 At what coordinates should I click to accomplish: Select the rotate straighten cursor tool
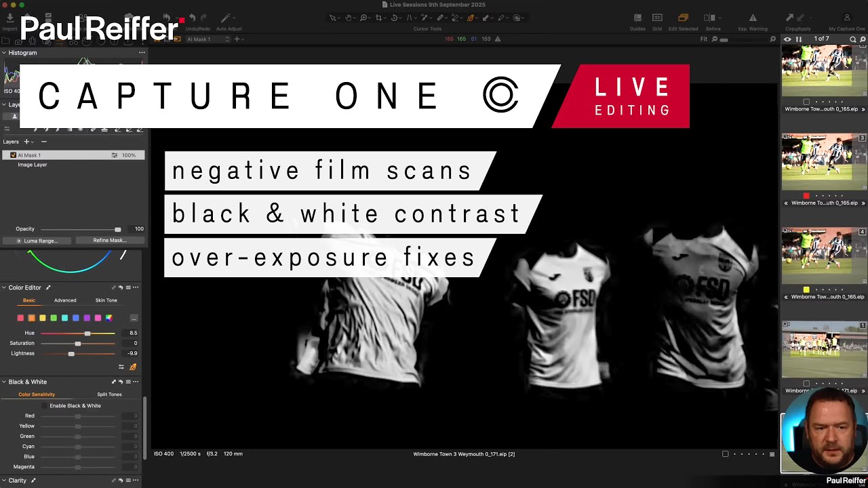[395, 18]
